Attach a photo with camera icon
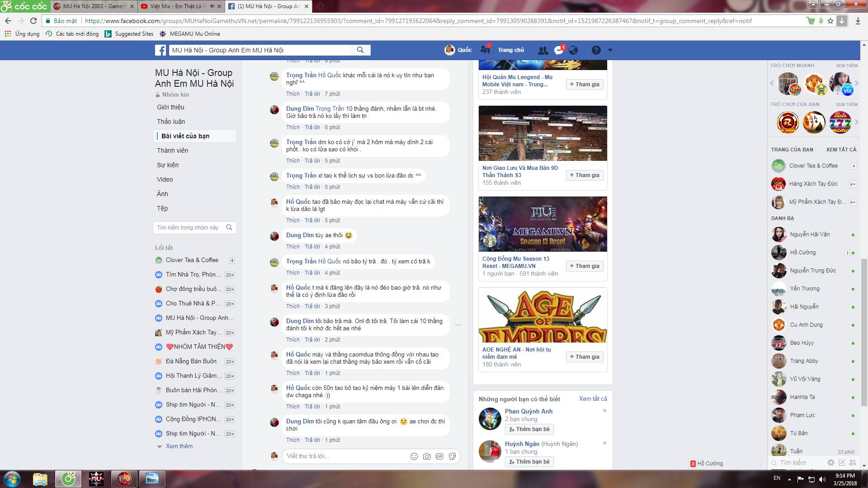 tap(426, 456)
